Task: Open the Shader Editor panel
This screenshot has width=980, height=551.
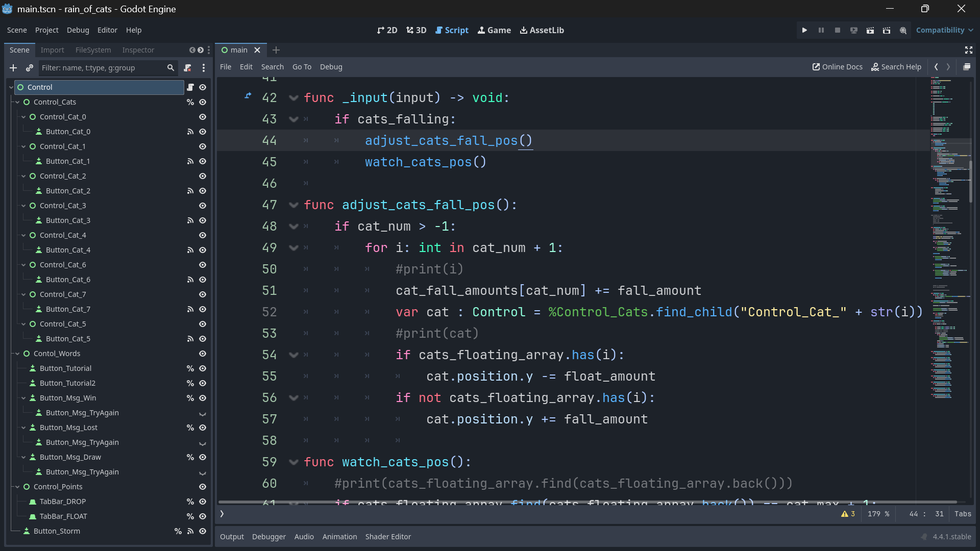Action: (388, 537)
